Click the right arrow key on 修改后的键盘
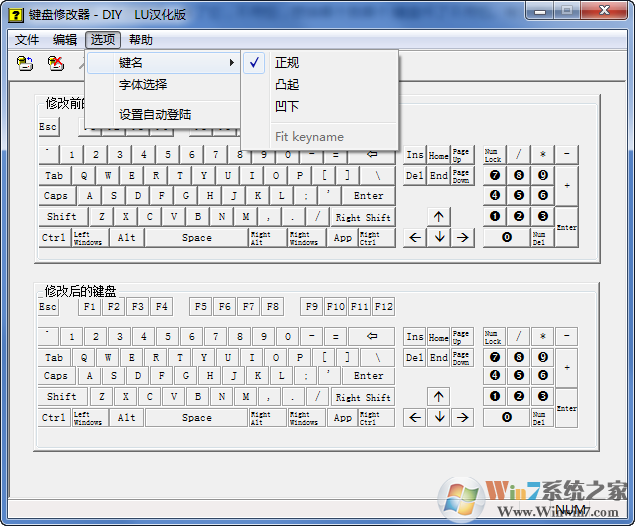This screenshot has height=526, width=635. point(462,417)
